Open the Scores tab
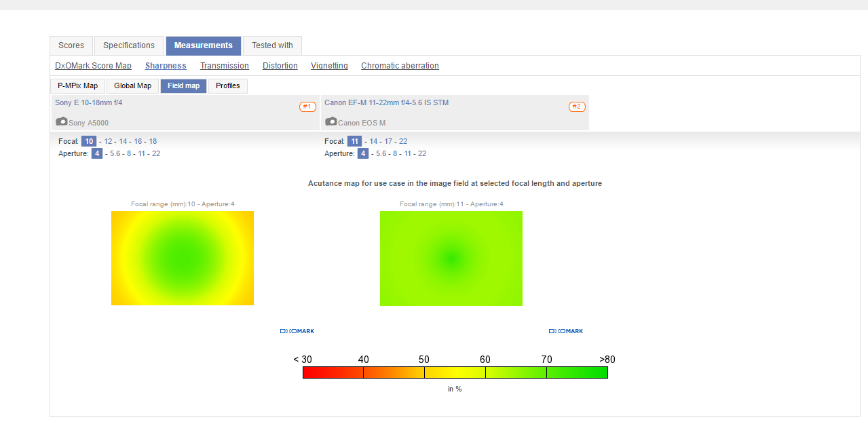The height and width of the screenshot is (422, 868). 71,45
